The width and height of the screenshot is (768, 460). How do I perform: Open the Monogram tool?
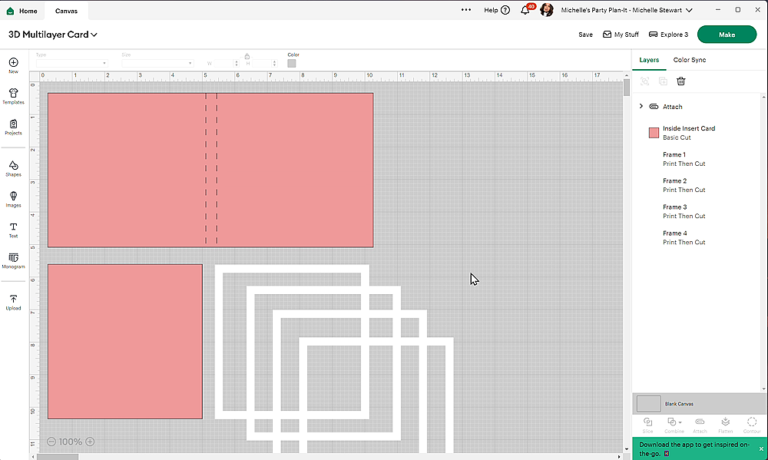coord(13,261)
